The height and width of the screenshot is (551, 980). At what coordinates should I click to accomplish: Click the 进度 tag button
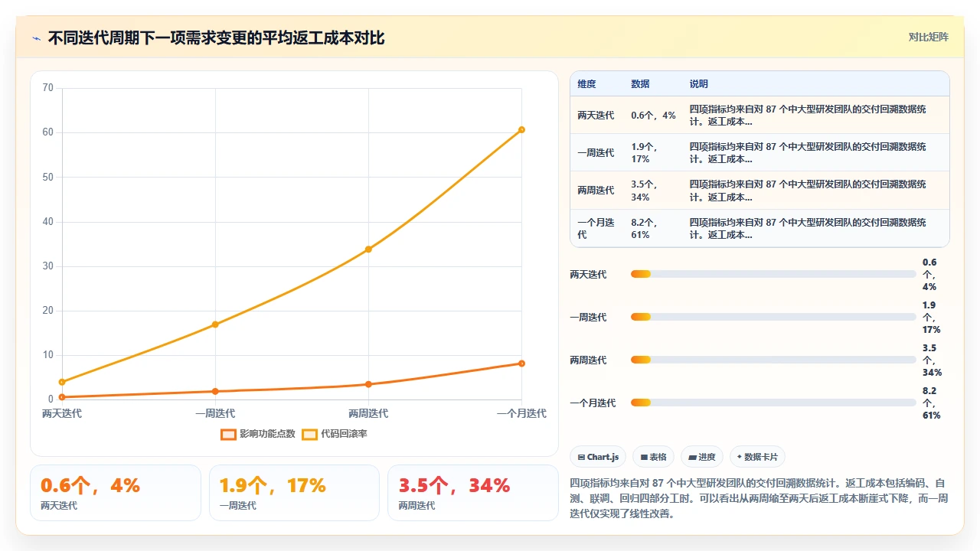(x=702, y=457)
